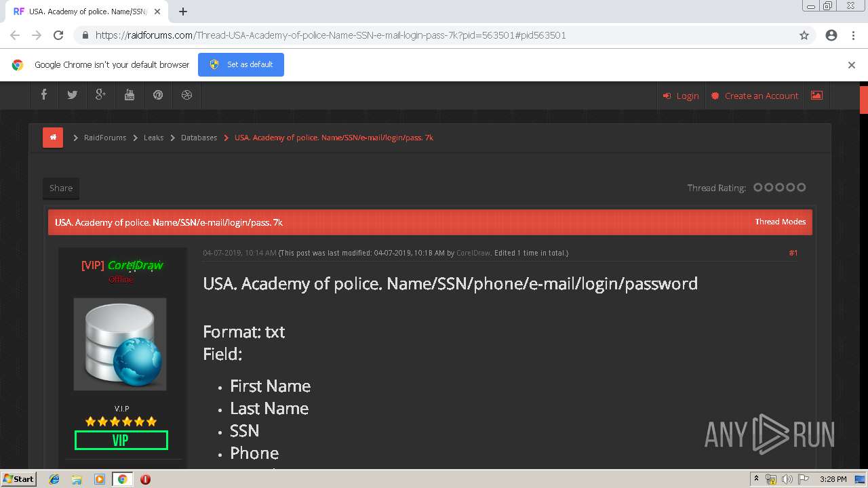Close the RaidForums browser tab
Screen dimensions: 868x488
tap(157, 12)
